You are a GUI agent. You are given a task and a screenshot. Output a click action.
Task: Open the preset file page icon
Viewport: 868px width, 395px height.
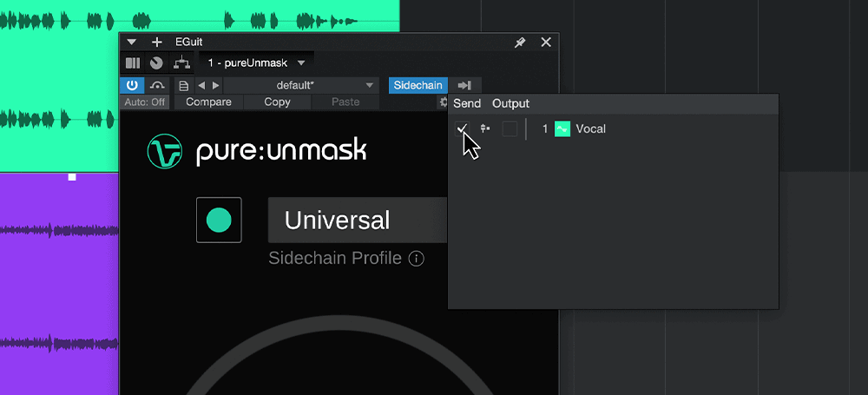point(183,86)
